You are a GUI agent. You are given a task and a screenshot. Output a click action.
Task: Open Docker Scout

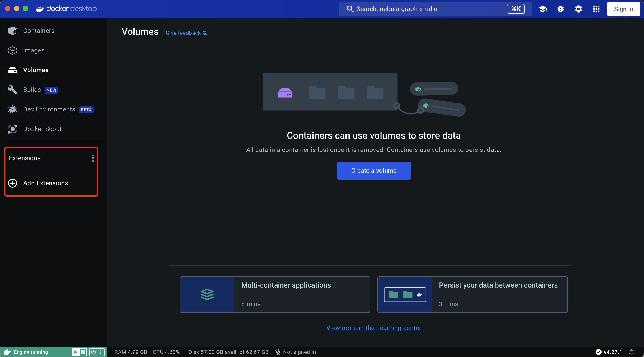pyautogui.click(x=42, y=129)
